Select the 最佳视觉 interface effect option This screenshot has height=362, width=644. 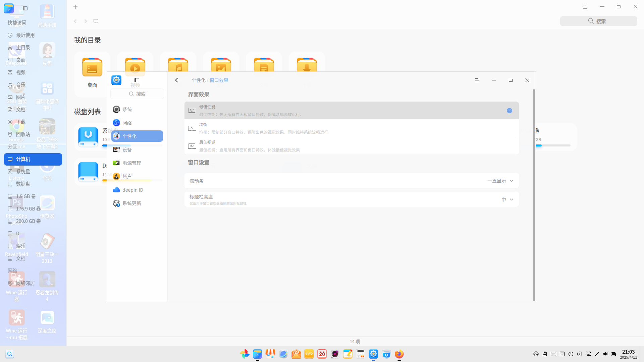pos(352,146)
